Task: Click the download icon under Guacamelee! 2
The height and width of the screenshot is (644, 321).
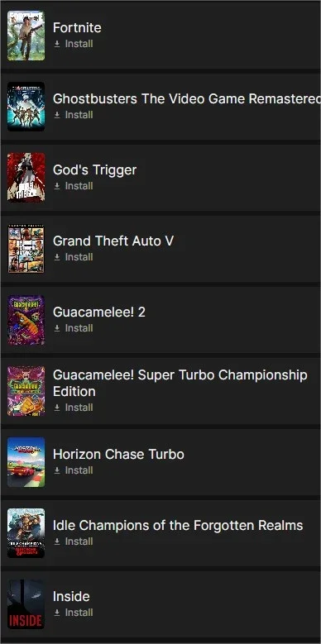Action: coord(57,328)
